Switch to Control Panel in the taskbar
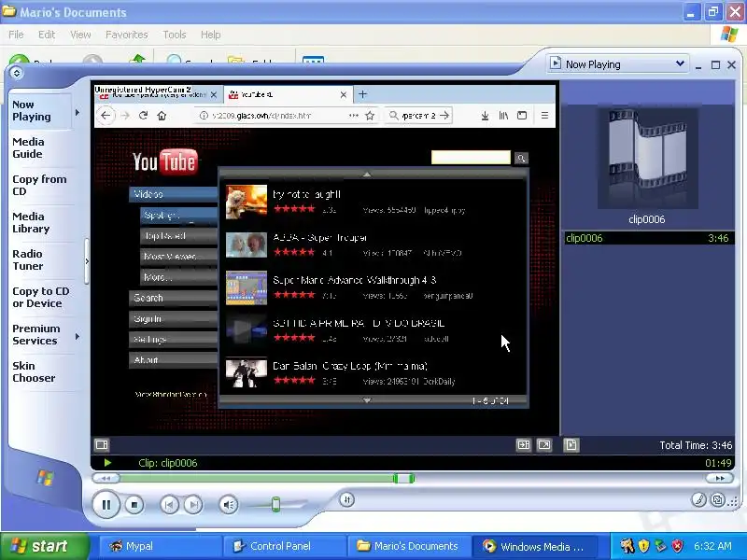 [x=284, y=546]
